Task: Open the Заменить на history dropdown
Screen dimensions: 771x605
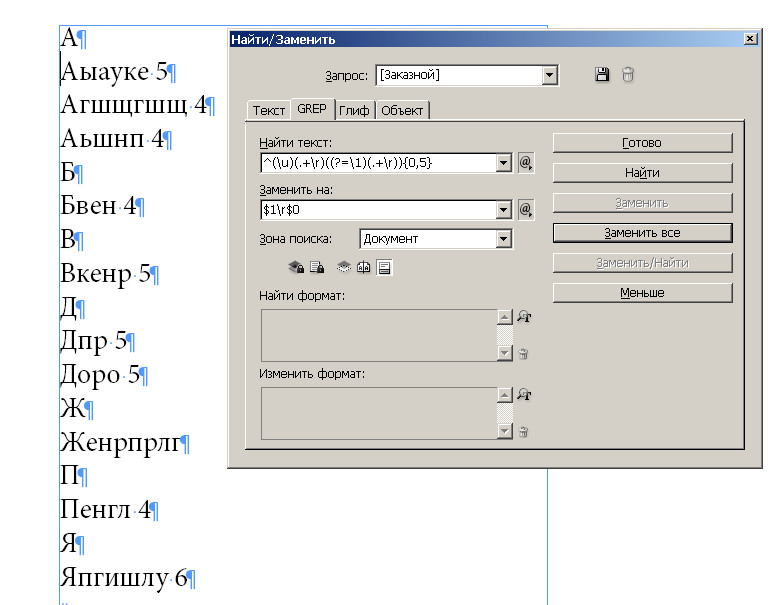Action: tap(503, 210)
